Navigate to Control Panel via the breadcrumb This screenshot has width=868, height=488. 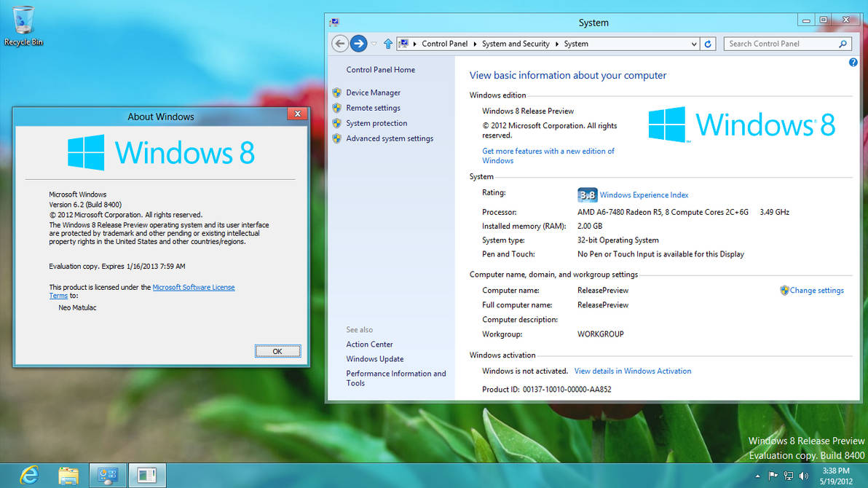[x=445, y=44]
